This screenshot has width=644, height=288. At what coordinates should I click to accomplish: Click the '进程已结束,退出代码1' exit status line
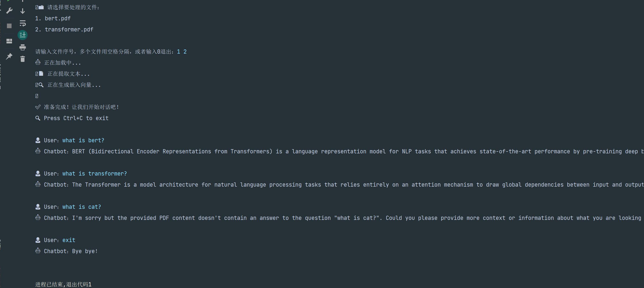pyautogui.click(x=64, y=285)
